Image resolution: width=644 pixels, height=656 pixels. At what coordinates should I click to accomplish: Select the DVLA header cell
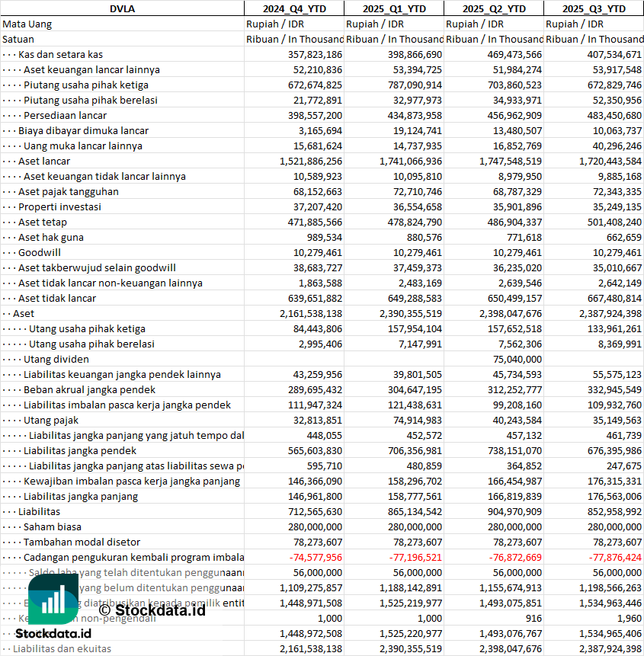[x=122, y=9]
